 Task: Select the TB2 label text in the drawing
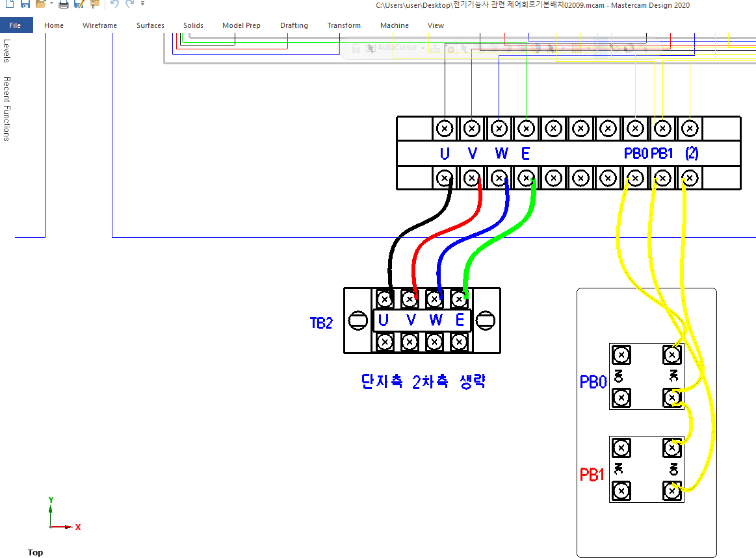coord(321,323)
